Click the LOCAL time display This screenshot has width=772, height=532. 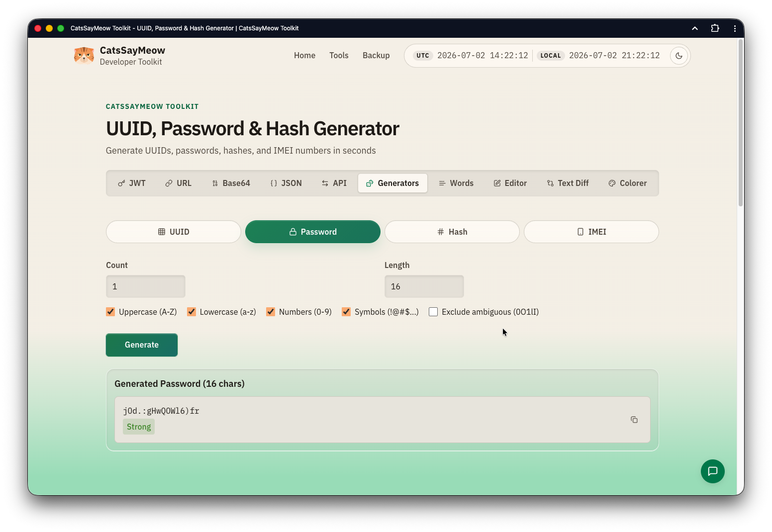tap(598, 56)
